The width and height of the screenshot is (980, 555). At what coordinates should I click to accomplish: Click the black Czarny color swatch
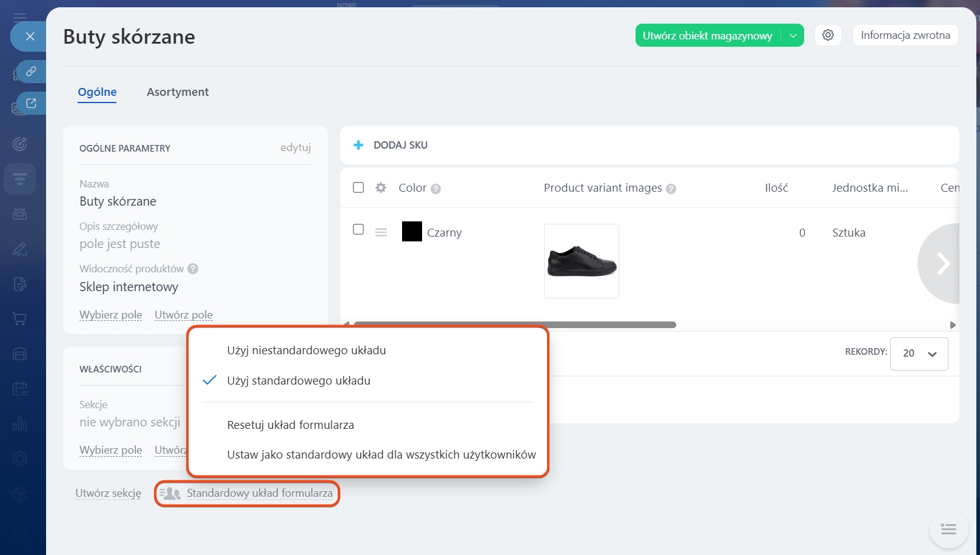[412, 232]
